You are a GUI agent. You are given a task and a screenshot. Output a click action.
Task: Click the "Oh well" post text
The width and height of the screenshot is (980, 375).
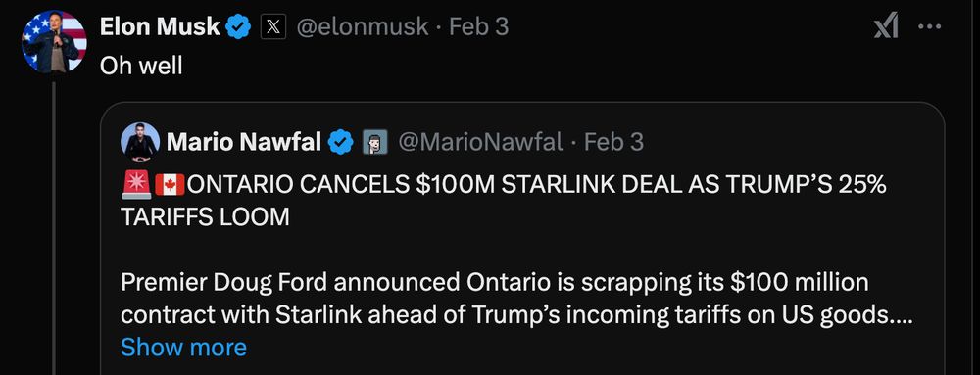pos(141,65)
